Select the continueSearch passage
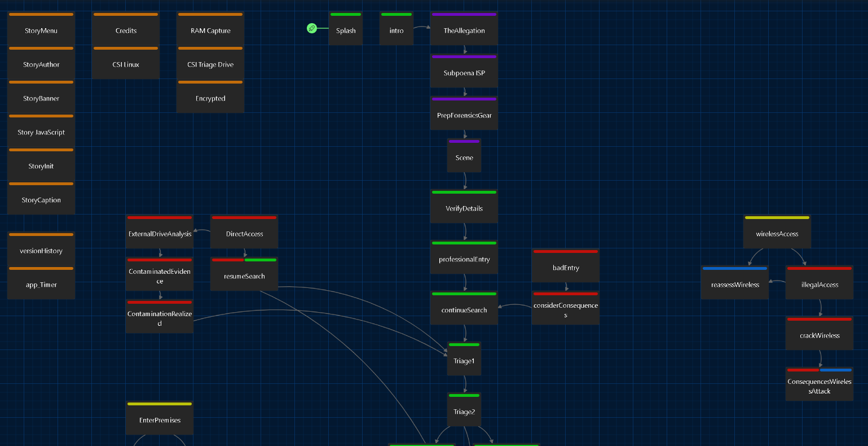Image resolution: width=868 pixels, height=446 pixels. (x=464, y=308)
